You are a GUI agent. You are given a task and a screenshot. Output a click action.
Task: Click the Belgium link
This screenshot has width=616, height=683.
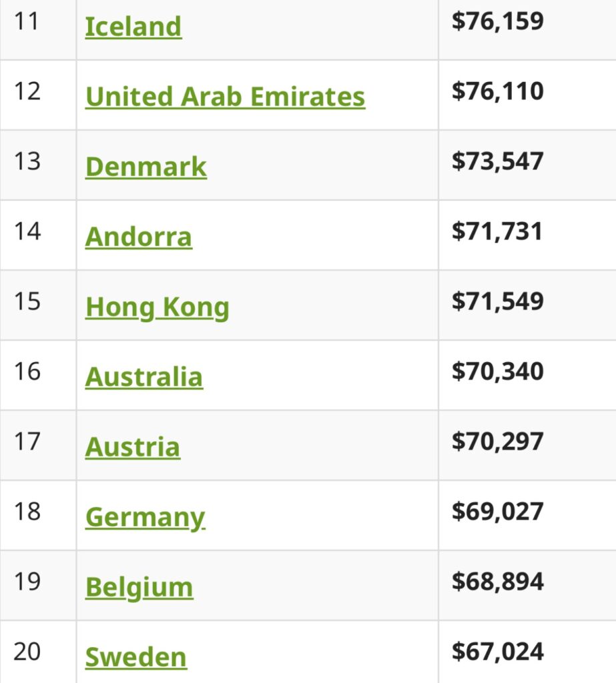pyautogui.click(x=139, y=588)
